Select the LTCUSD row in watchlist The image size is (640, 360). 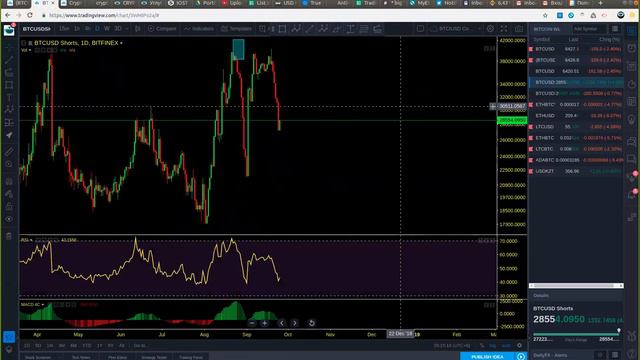coord(576,127)
